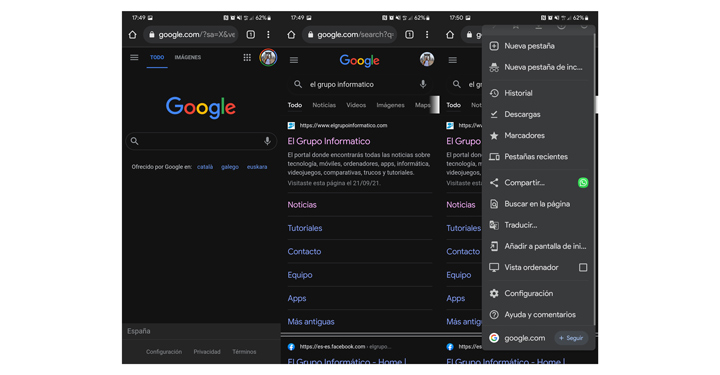
Task: Switch to the Videos search tab
Action: (356, 105)
